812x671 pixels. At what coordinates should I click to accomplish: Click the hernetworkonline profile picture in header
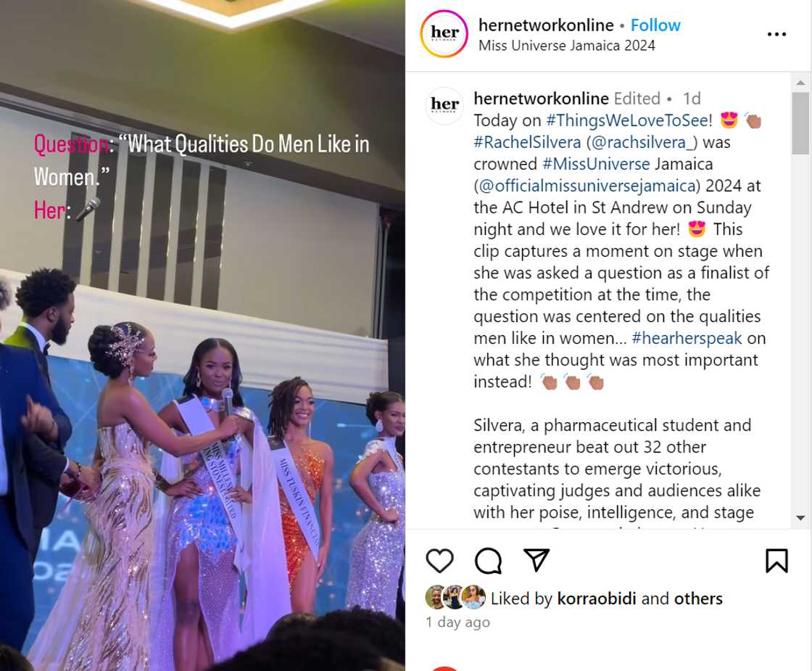coord(444,33)
